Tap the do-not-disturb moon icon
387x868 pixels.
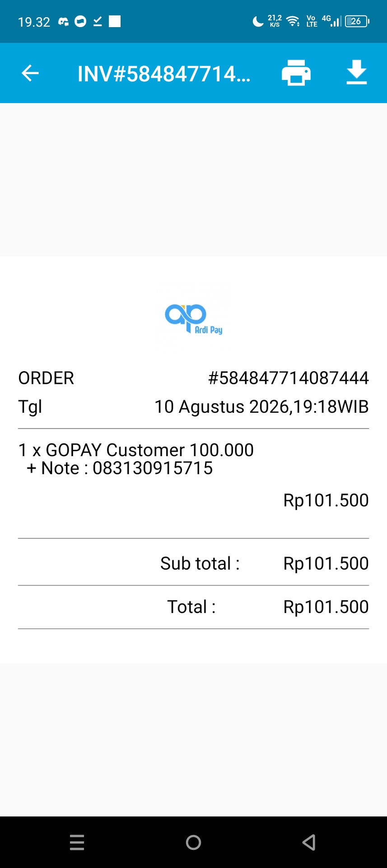click(x=258, y=21)
